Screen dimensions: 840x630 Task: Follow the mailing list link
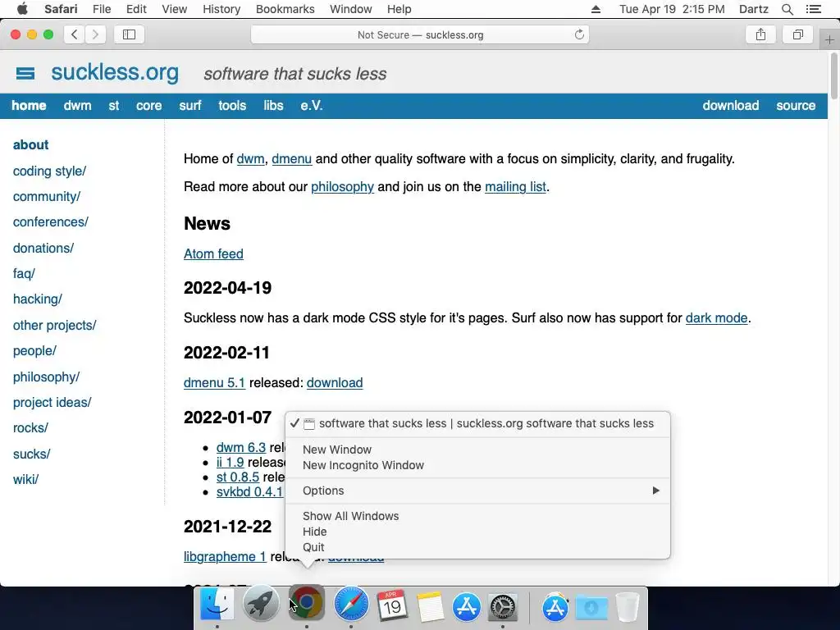[x=515, y=186]
